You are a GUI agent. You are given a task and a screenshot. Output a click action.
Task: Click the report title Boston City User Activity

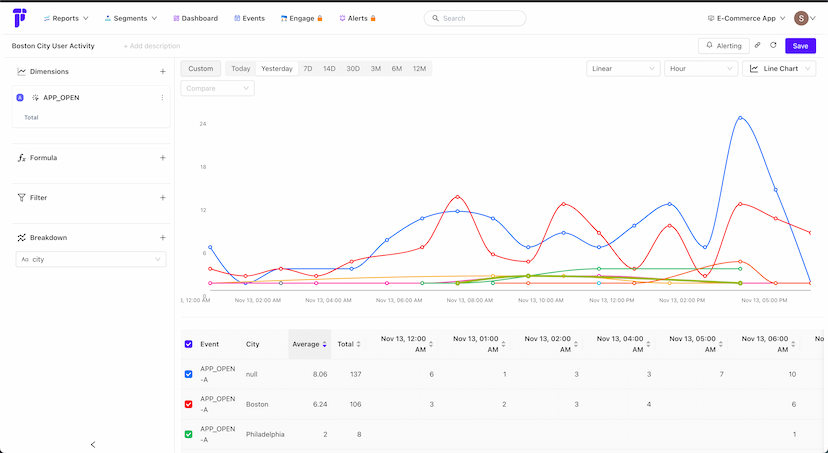[x=53, y=46]
